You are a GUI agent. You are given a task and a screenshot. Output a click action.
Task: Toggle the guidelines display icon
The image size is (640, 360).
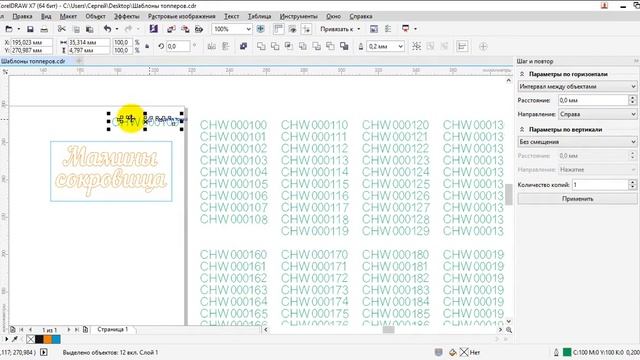coord(306,29)
